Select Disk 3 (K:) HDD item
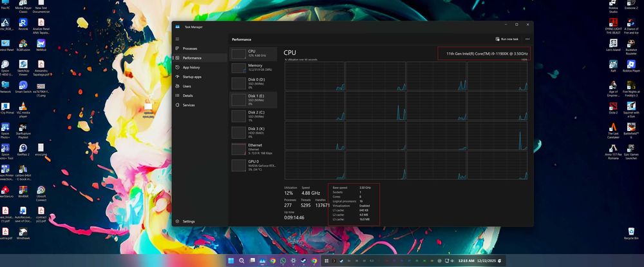The image size is (644, 267). [x=253, y=132]
